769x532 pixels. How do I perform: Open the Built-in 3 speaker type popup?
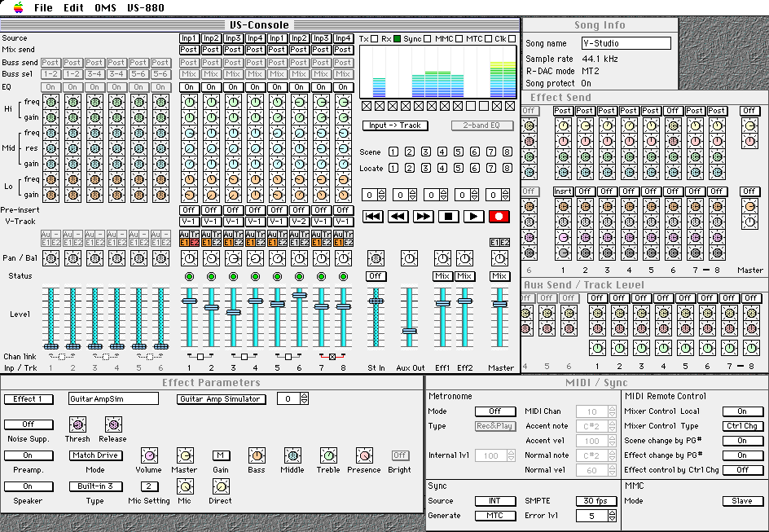point(95,486)
